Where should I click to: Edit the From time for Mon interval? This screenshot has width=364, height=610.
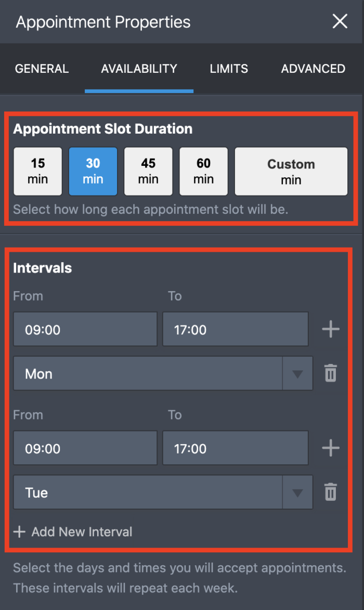tap(85, 329)
